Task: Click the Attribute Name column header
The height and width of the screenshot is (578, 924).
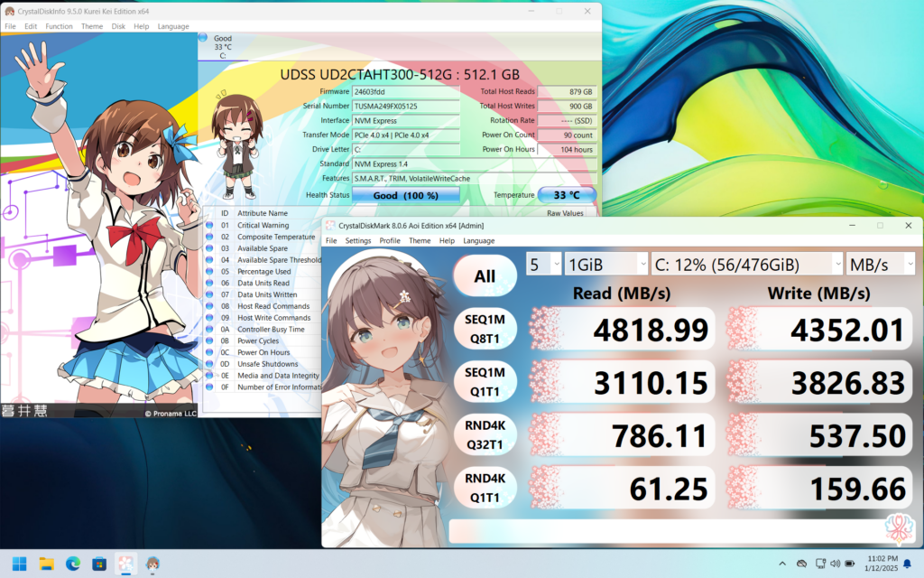Action: coord(263,213)
